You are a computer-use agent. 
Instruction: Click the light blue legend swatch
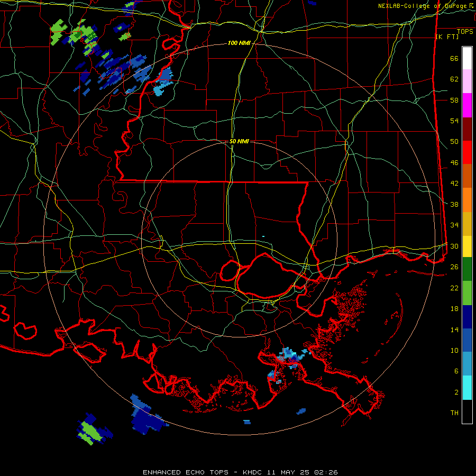[467, 364]
